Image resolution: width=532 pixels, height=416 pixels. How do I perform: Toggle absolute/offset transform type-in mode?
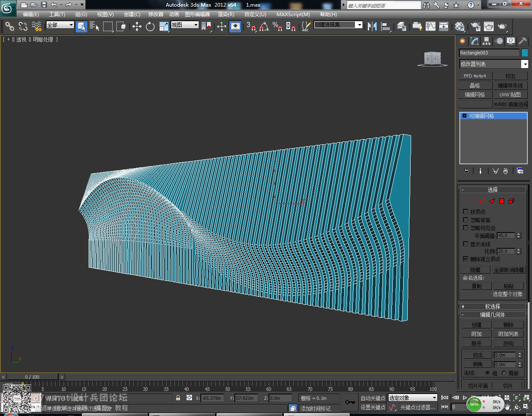[189, 398]
